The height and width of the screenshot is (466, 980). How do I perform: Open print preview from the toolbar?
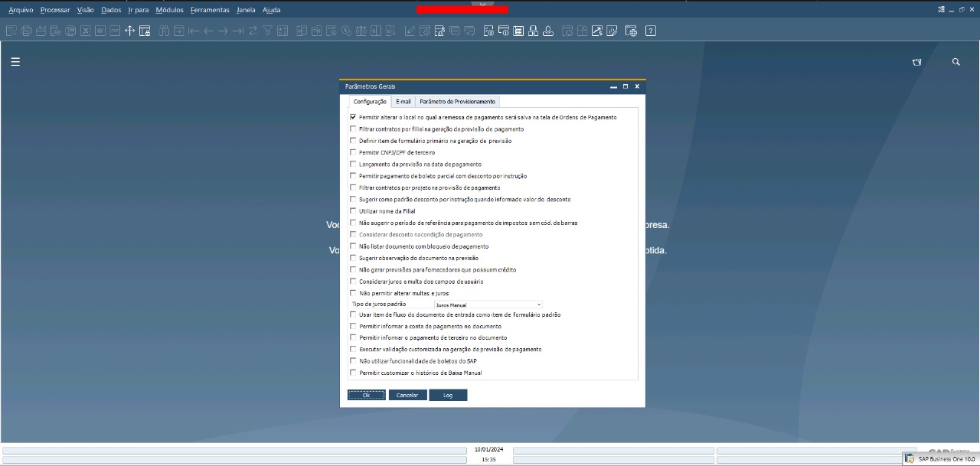coord(11,31)
